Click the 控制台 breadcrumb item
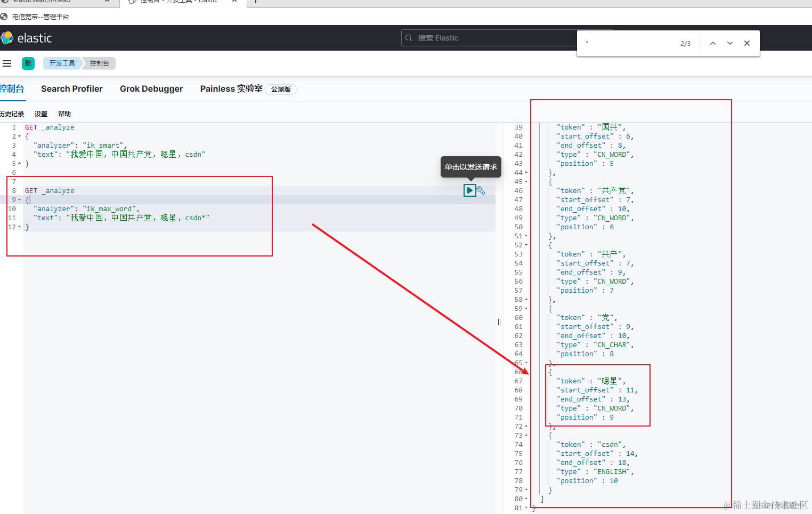The image size is (812, 514). click(x=100, y=63)
